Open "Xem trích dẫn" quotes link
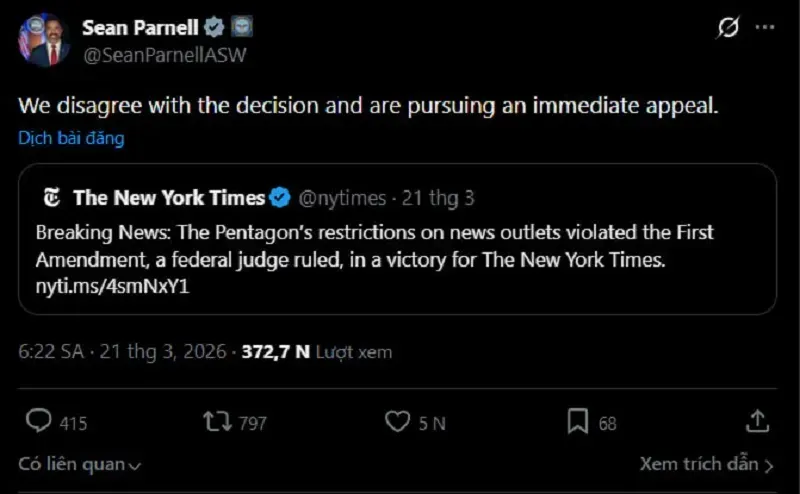800x494 pixels. (707, 464)
